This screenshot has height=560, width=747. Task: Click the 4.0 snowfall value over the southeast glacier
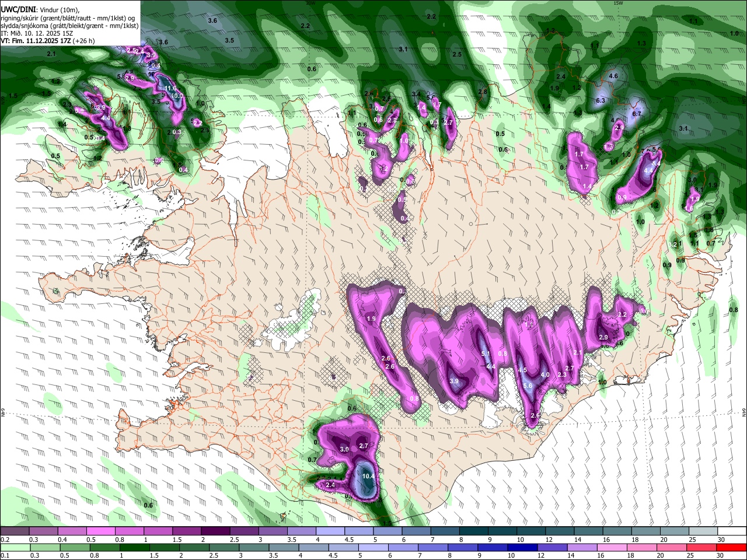[545, 374]
